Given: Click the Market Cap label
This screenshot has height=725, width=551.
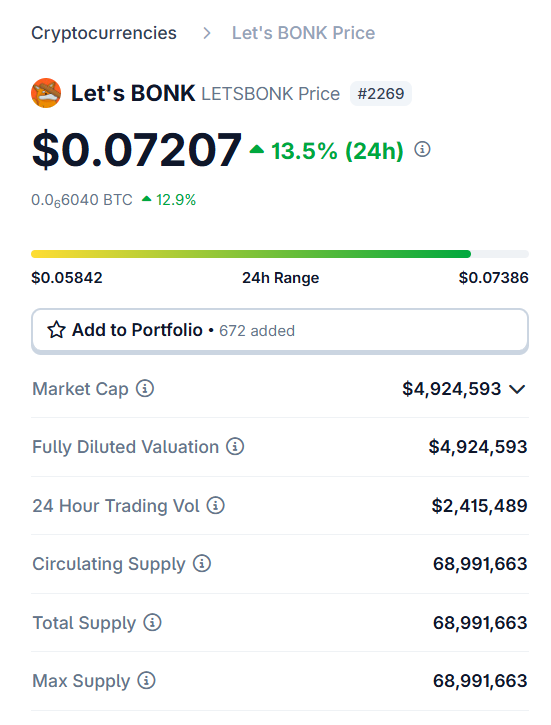Looking at the screenshot, I should [x=80, y=389].
